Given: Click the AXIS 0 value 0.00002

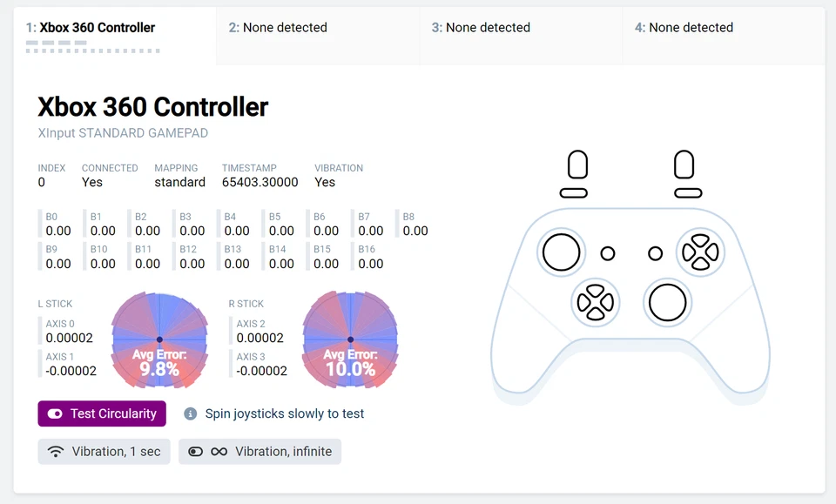Looking at the screenshot, I should (70, 338).
